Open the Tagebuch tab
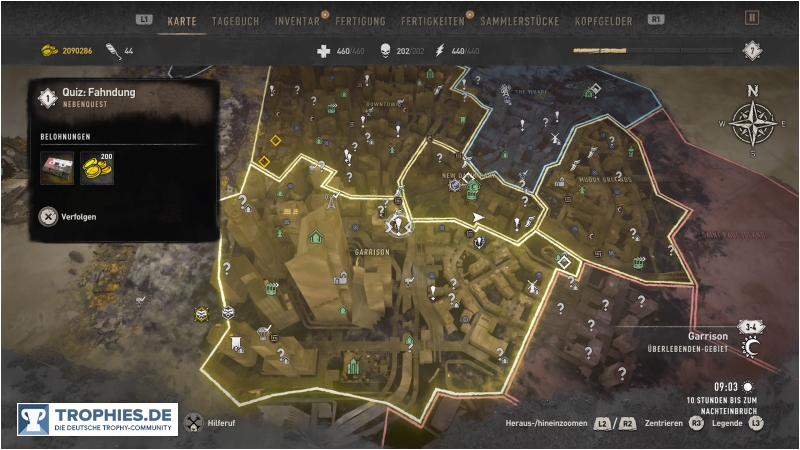The width and height of the screenshot is (800, 450). (x=235, y=21)
